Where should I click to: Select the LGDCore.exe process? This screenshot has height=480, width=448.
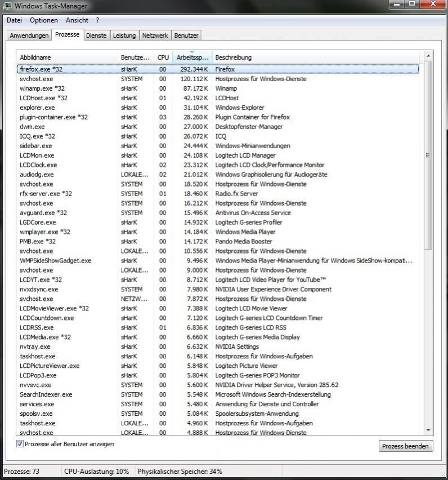pyautogui.click(x=218, y=222)
